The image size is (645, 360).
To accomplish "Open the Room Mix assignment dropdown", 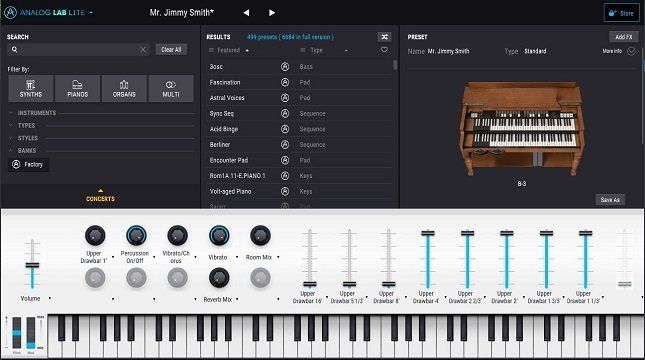I will coord(278,257).
